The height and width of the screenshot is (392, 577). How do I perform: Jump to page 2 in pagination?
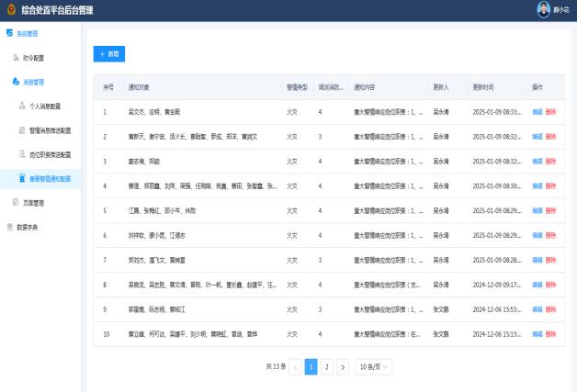coord(326,367)
